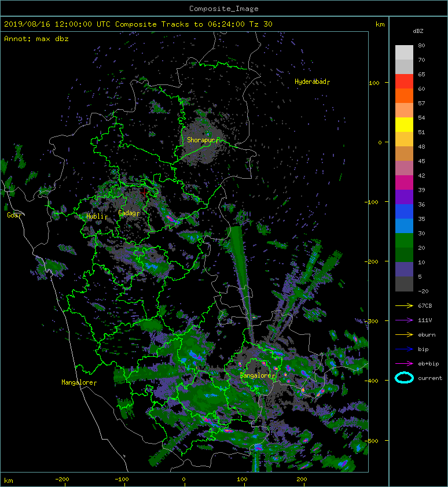Viewport: 448px width, 487px height.
Task: Click the Annot: max dbz text
Action: 36,39
